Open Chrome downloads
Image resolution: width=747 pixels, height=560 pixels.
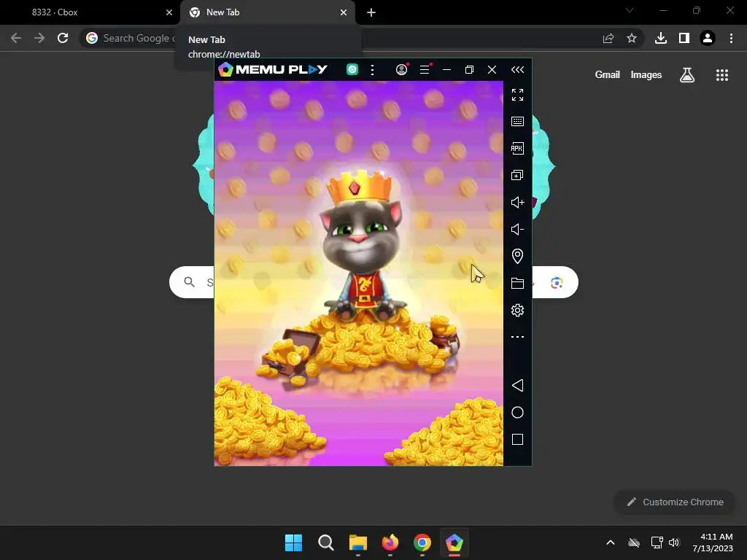[661, 38]
